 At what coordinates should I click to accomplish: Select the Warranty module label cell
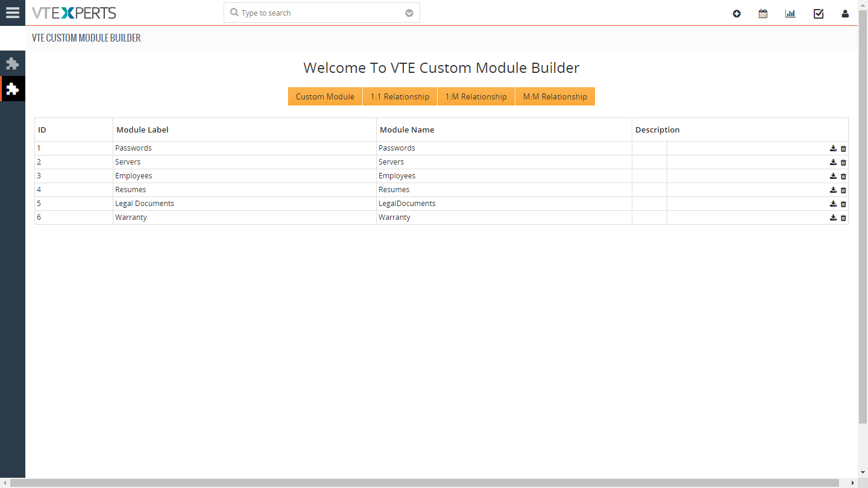[x=245, y=217]
